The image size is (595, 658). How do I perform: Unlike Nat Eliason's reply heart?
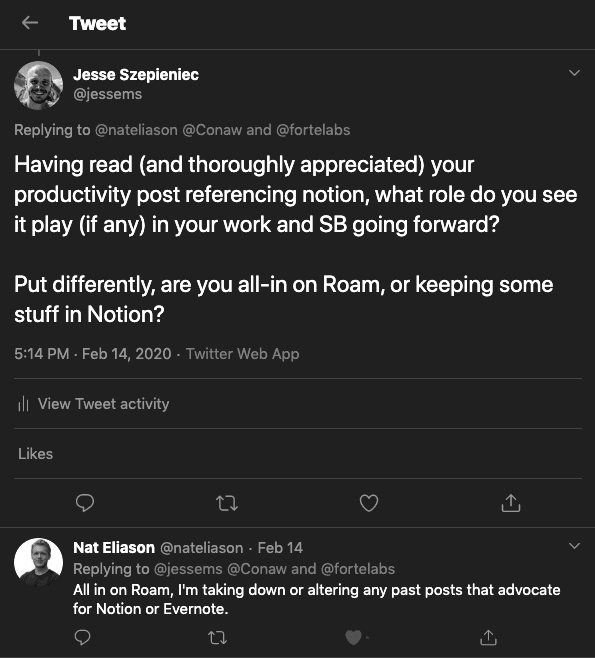coord(353,637)
